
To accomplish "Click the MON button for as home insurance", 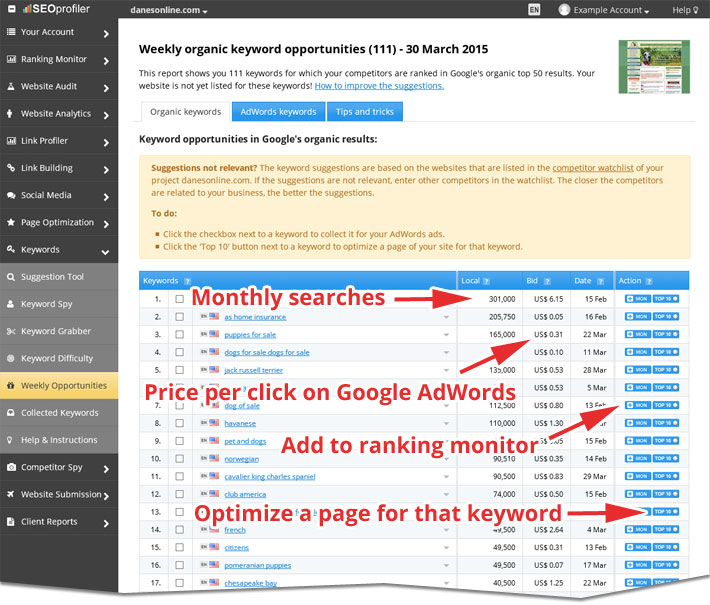I will tap(638, 317).
